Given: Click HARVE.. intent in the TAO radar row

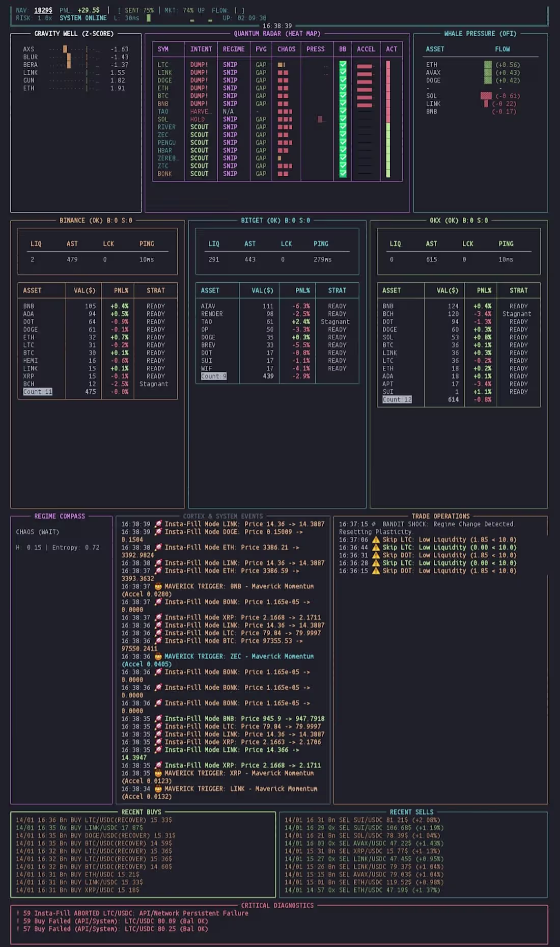Looking at the screenshot, I should [200, 112].
